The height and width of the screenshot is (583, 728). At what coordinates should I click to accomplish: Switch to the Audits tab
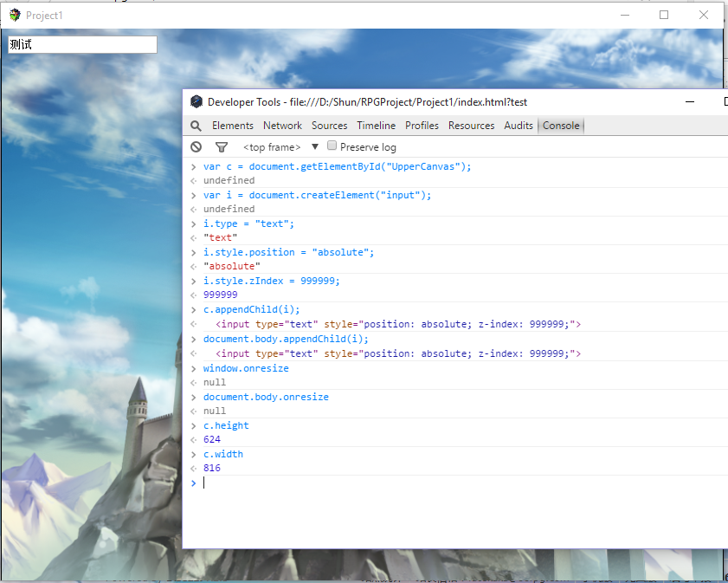click(519, 126)
